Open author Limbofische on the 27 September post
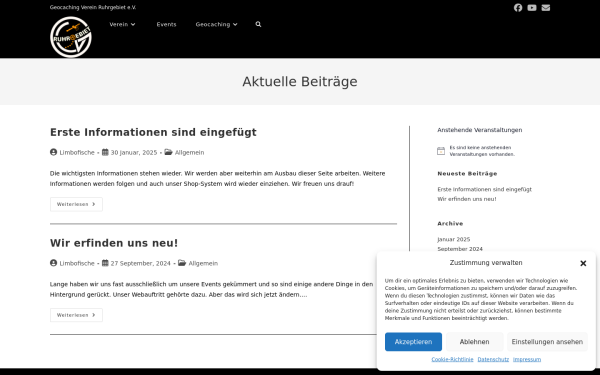 point(77,263)
